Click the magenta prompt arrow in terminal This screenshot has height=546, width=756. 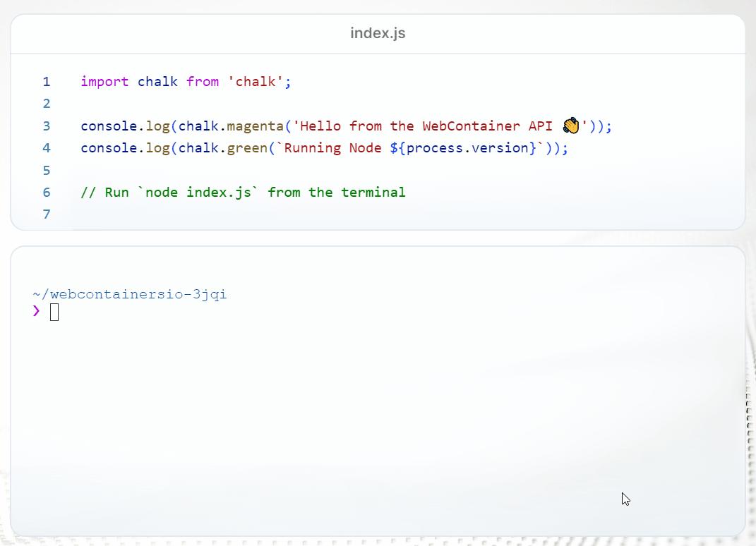coord(35,310)
